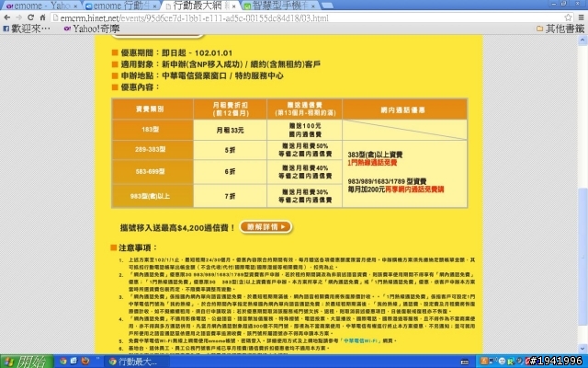
Task: Close the emome 行動生 tab
Action: [154, 6]
